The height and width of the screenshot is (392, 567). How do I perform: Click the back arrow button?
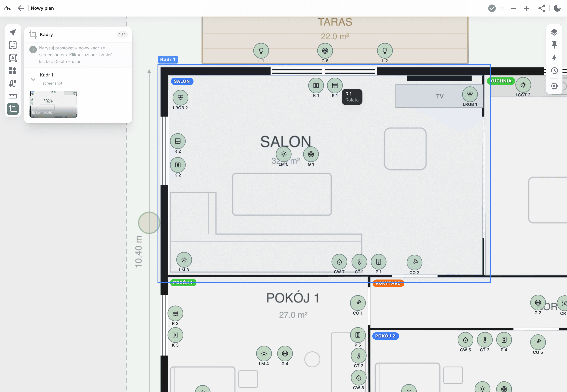[21, 8]
